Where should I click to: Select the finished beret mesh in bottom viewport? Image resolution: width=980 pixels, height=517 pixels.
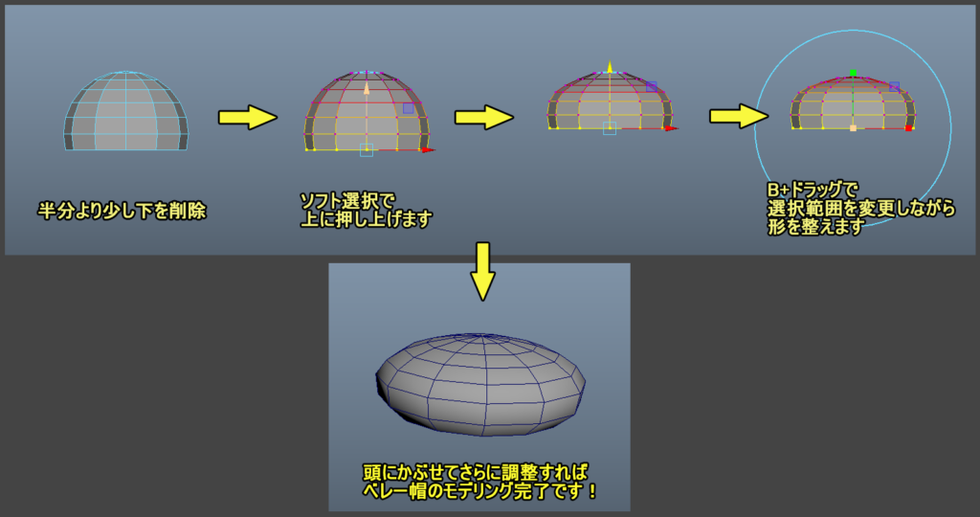(x=480, y=385)
